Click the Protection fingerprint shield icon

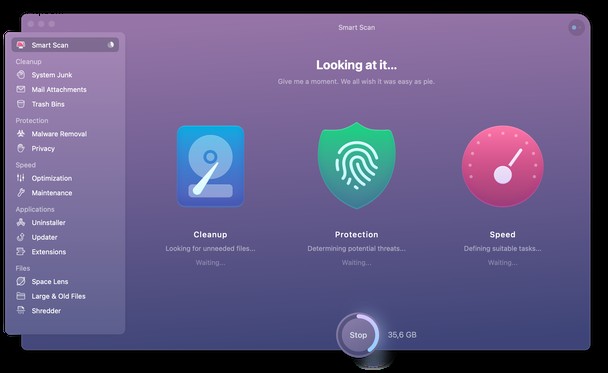(356, 166)
